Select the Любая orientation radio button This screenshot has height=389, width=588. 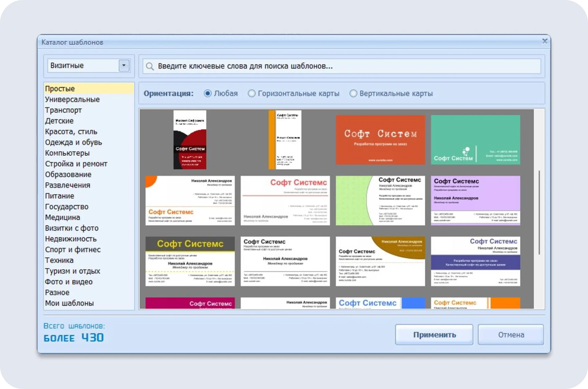[x=208, y=93]
